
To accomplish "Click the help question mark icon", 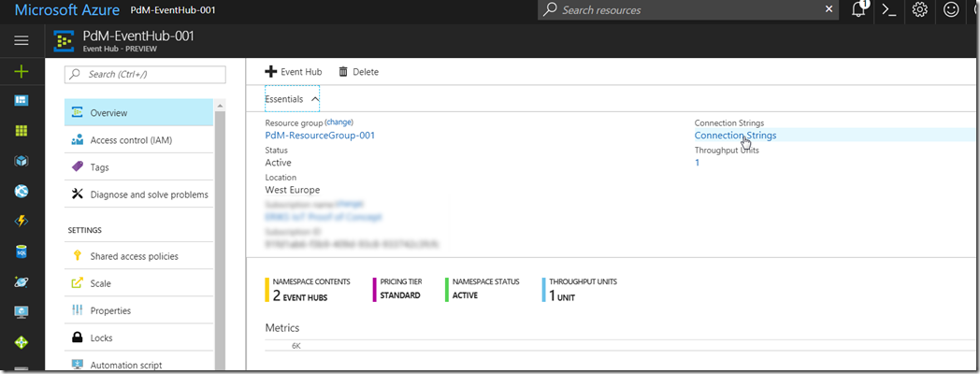I will (975, 10).
